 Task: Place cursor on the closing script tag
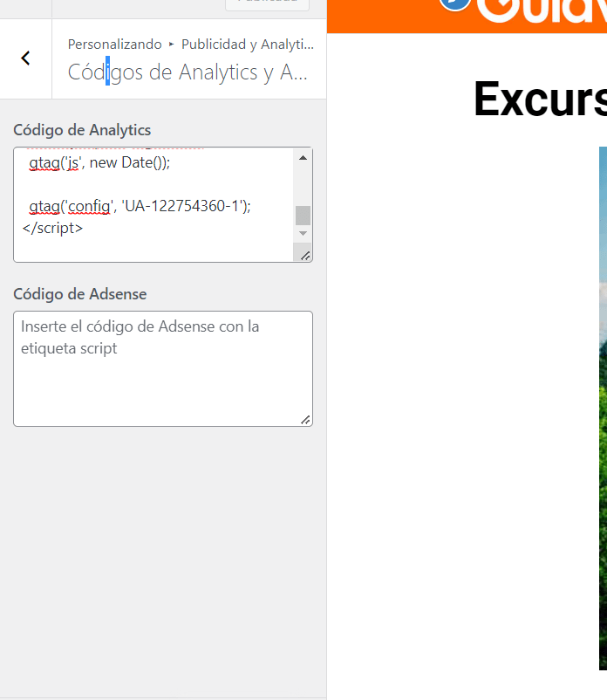point(52,228)
